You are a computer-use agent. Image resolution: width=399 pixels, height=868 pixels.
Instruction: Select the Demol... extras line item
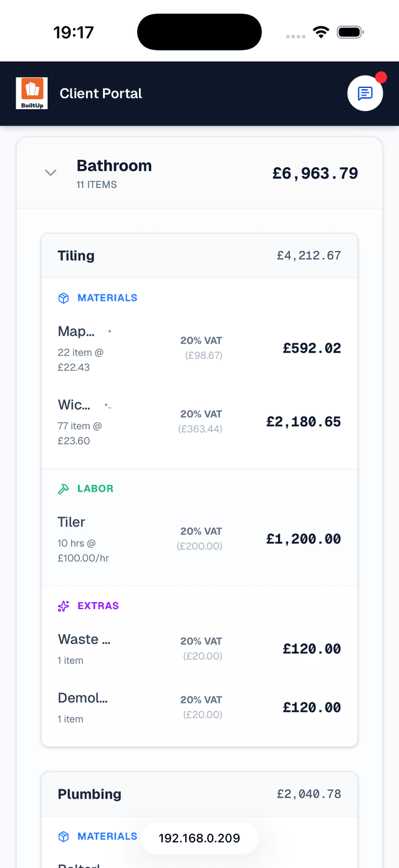click(83, 698)
